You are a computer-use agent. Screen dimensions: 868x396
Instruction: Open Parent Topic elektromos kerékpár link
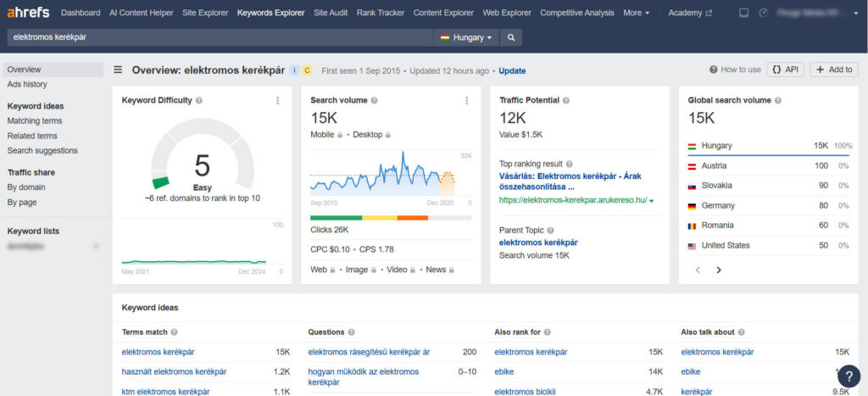tap(538, 243)
